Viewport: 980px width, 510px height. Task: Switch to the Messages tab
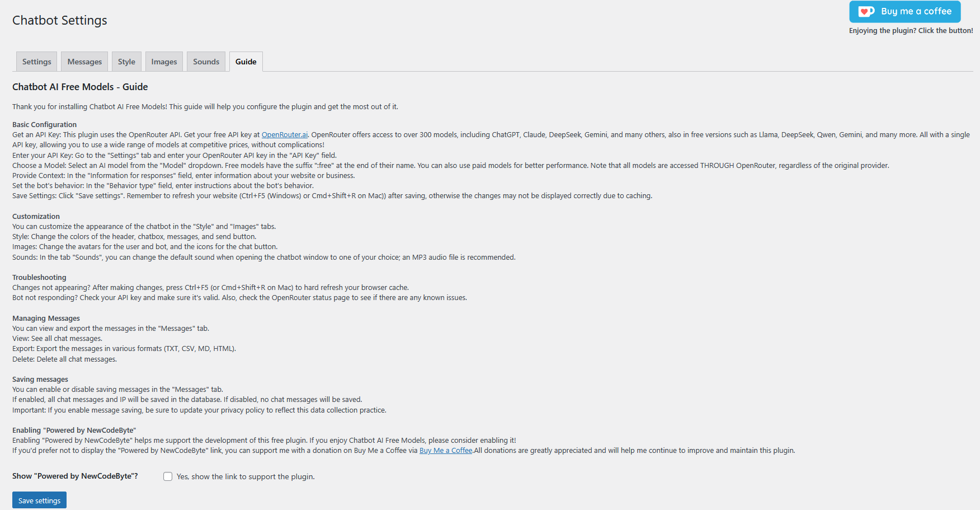tap(84, 62)
